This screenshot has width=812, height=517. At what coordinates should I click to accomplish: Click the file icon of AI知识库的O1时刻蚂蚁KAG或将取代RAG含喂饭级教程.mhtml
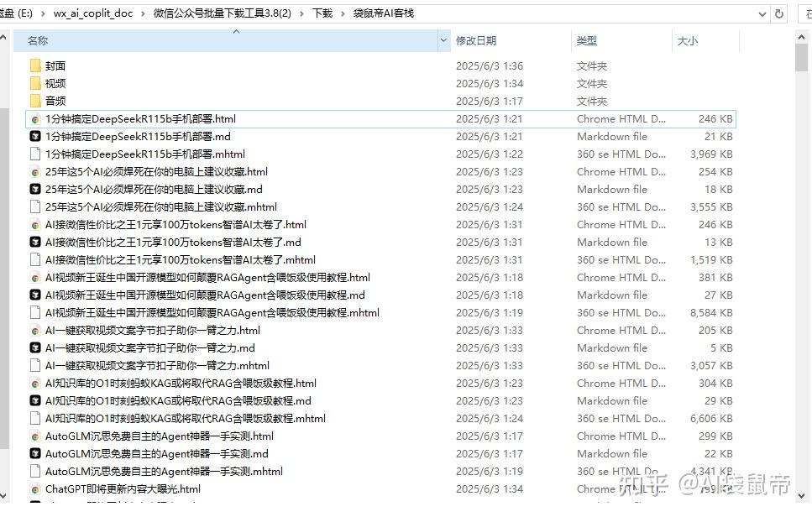pyautogui.click(x=35, y=419)
